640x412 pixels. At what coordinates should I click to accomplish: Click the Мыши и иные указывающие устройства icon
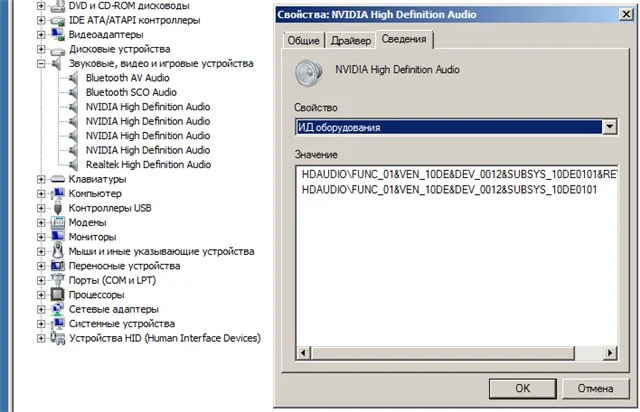[58, 251]
